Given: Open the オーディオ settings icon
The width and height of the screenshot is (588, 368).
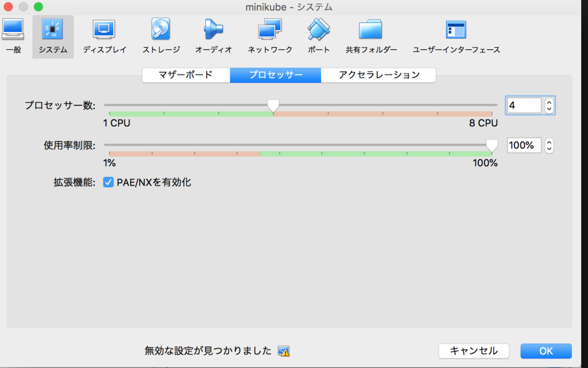Looking at the screenshot, I should [214, 37].
